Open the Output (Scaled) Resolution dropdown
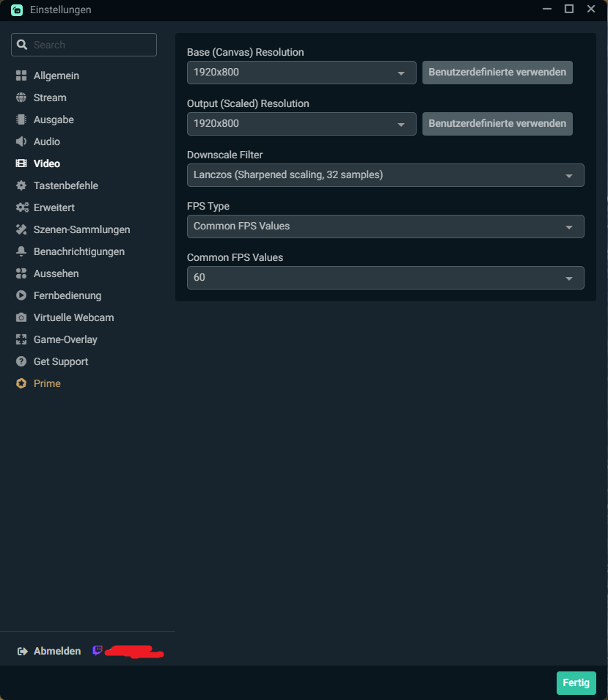The image size is (608, 700). (x=301, y=124)
